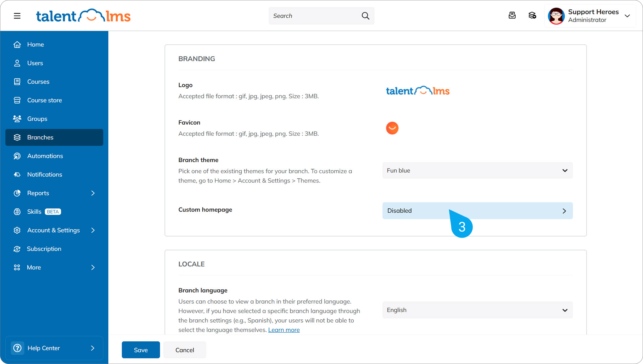643x364 pixels.
Task: Click the search magnifier icon
Action: click(x=365, y=16)
